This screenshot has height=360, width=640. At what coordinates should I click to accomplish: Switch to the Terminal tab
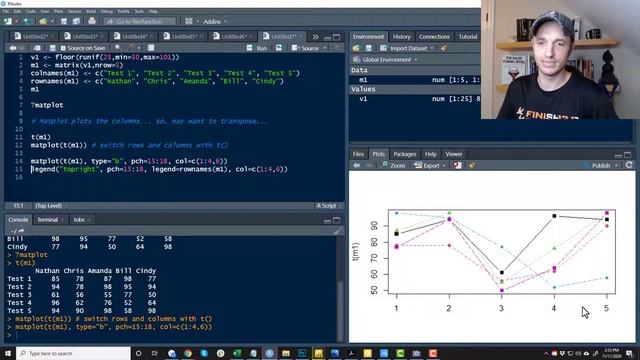50,220
